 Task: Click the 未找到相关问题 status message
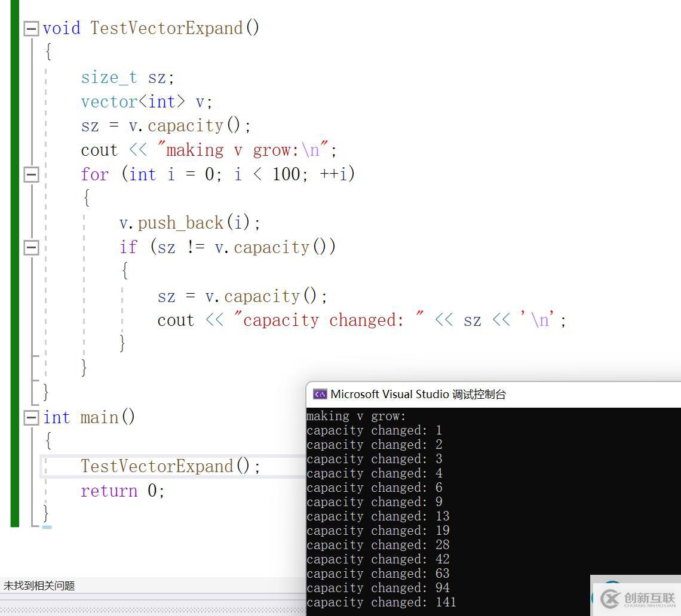tap(39, 586)
